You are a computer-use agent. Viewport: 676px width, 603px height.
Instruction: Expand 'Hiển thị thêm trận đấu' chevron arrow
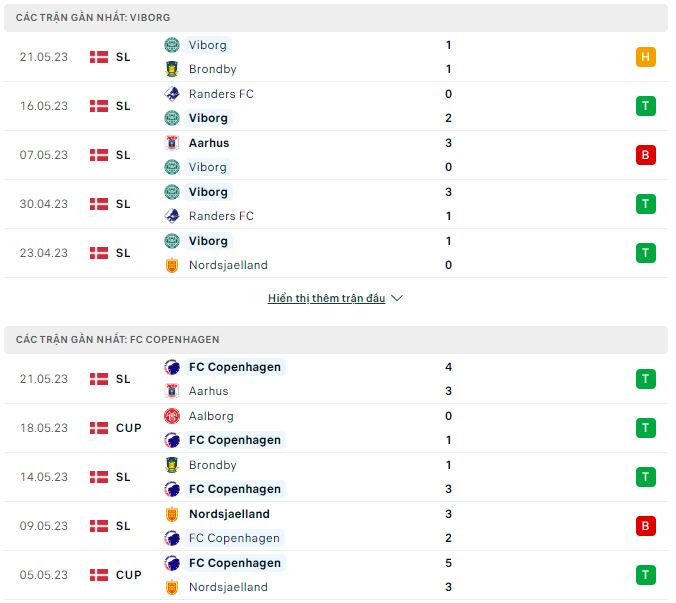tap(397, 298)
